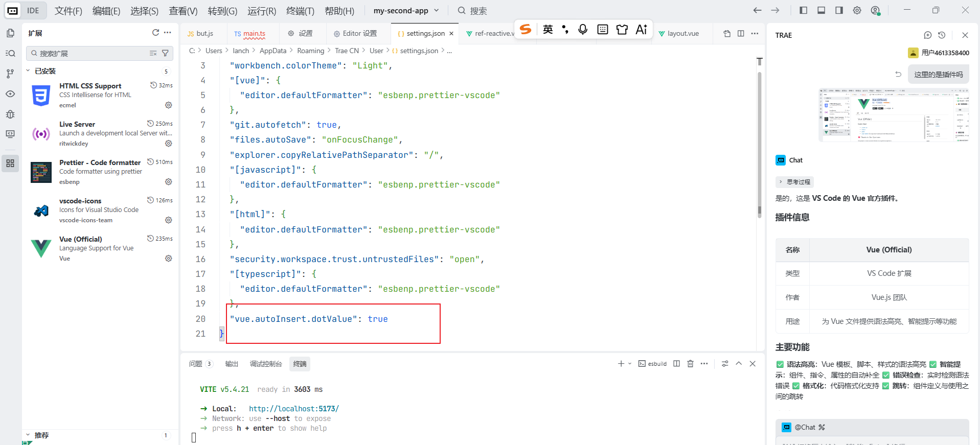Image resolution: width=980 pixels, height=445 pixels.
Task: Open terminal panel more actions menu
Action: [x=704, y=364]
